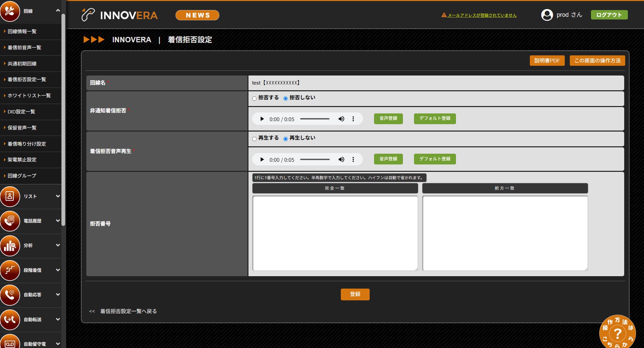Viewport: 644px width, 348px height.
Task: Click the 自動転送 call forwarding icon
Action: click(x=10, y=319)
